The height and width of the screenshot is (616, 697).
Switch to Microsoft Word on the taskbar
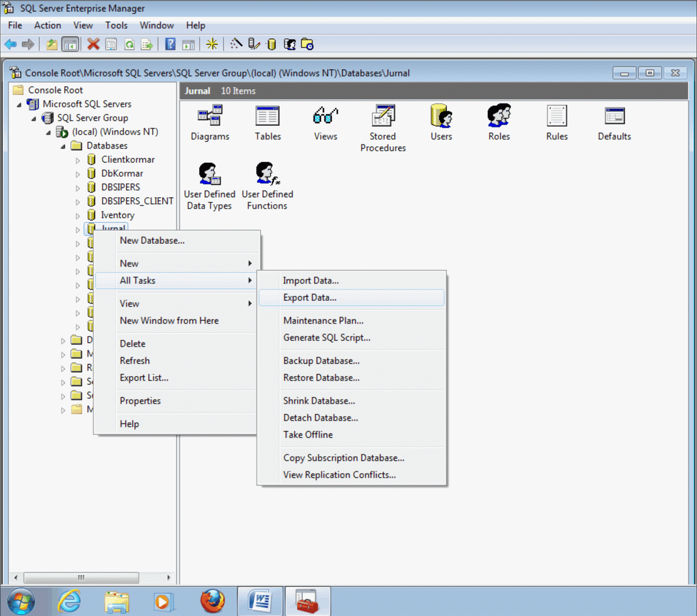(260, 601)
